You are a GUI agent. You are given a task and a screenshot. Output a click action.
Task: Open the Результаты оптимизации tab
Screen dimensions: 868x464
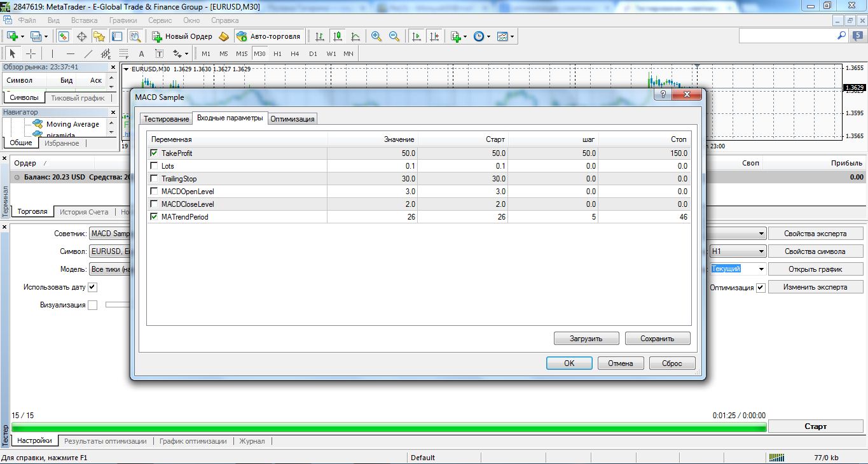[x=106, y=440]
